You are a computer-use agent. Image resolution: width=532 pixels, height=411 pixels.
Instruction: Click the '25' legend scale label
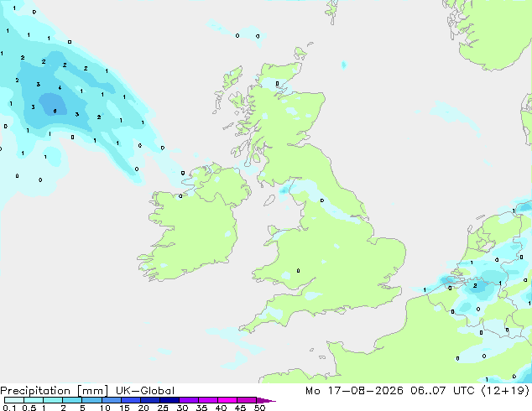tap(163, 408)
